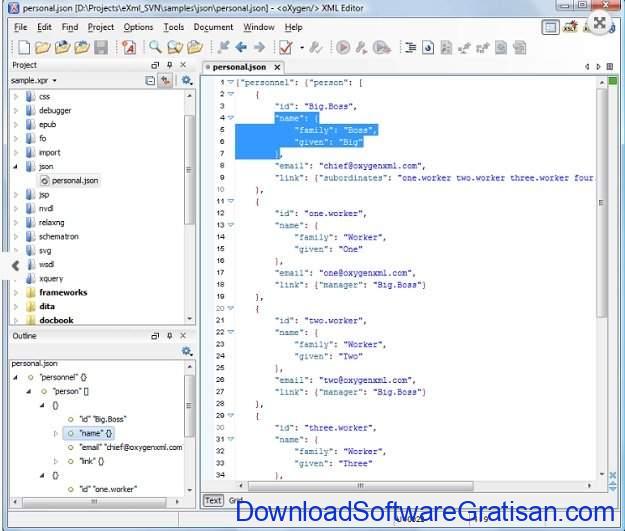Click the restore icon on the Project panel header

pos(155,65)
